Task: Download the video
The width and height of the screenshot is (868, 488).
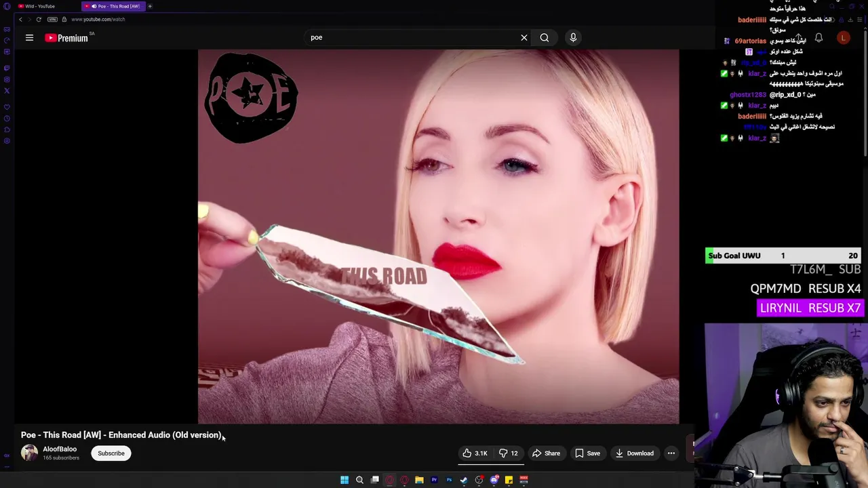Action: (635, 453)
